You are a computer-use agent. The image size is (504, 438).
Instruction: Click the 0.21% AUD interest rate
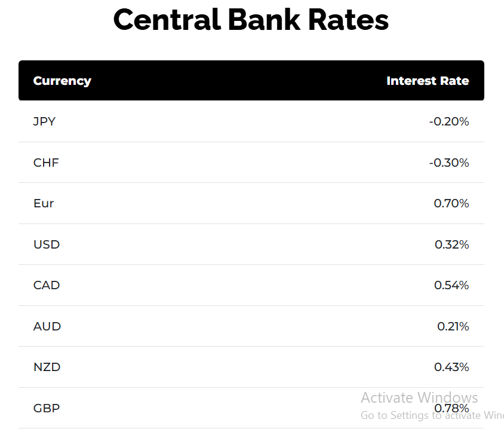coord(453,326)
